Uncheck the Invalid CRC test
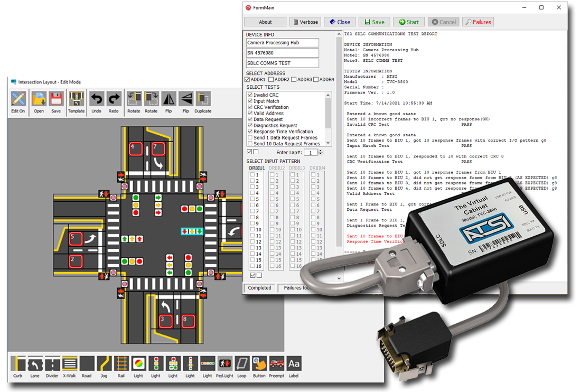The width and height of the screenshot is (580, 392). click(250, 95)
